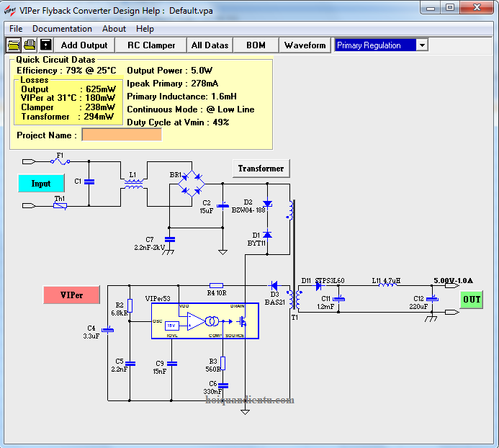Click the Primary Inductance: 1.6mH text
This screenshot has height=448, width=499.
[181, 97]
